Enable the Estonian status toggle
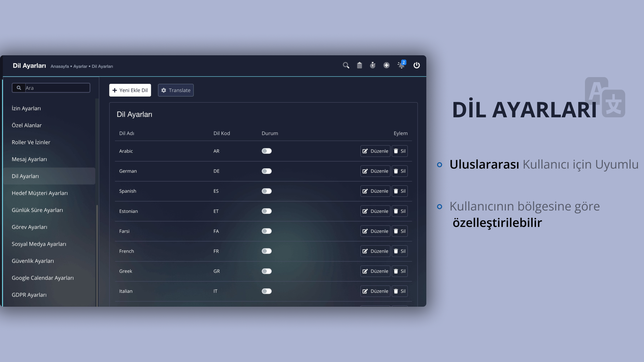The height and width of the screenshot is (362, 644). click(267, 211)
